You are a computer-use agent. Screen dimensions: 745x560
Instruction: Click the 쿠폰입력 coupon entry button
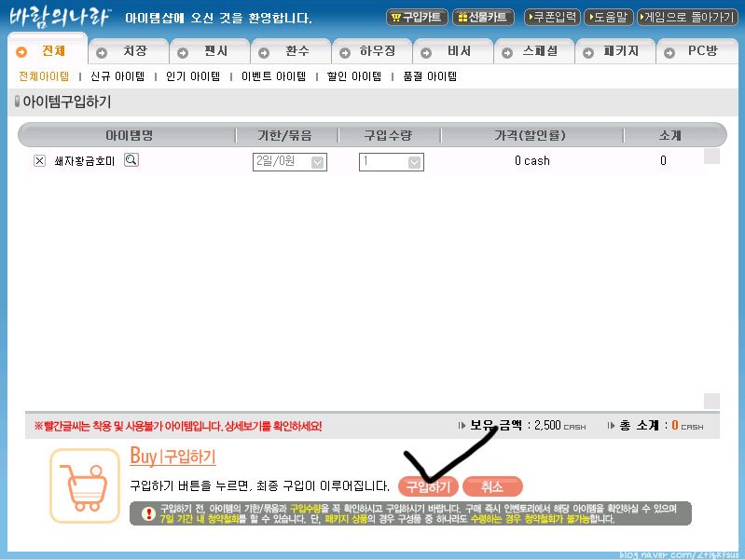(552, 18)
